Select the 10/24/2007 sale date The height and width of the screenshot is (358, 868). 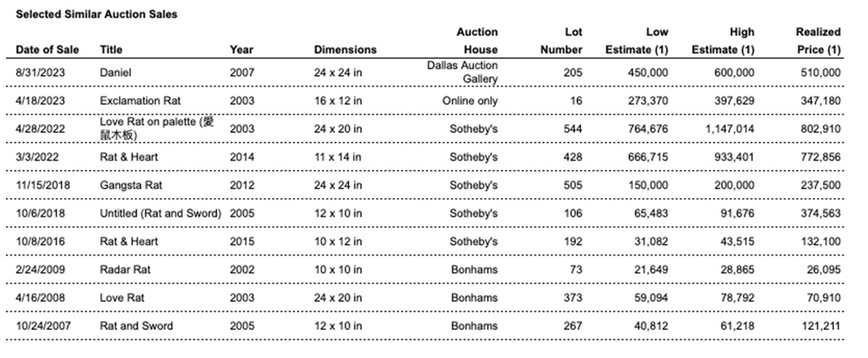(x=43, y=326)
